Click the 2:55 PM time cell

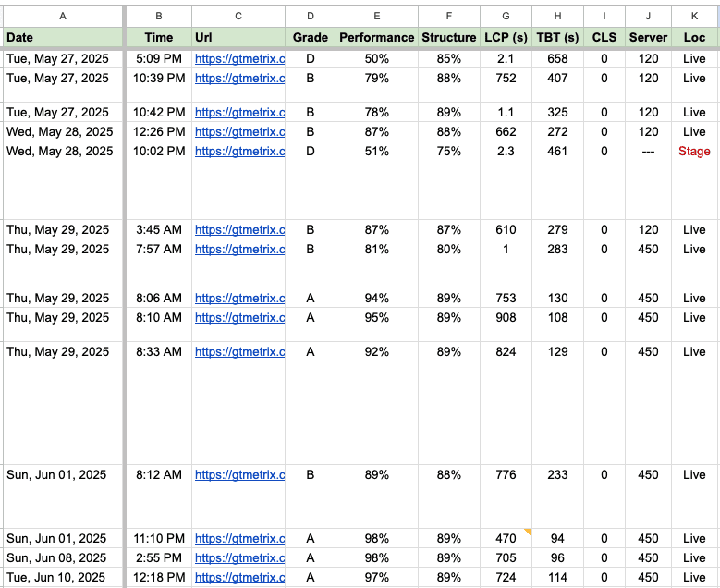click(159, 557)
